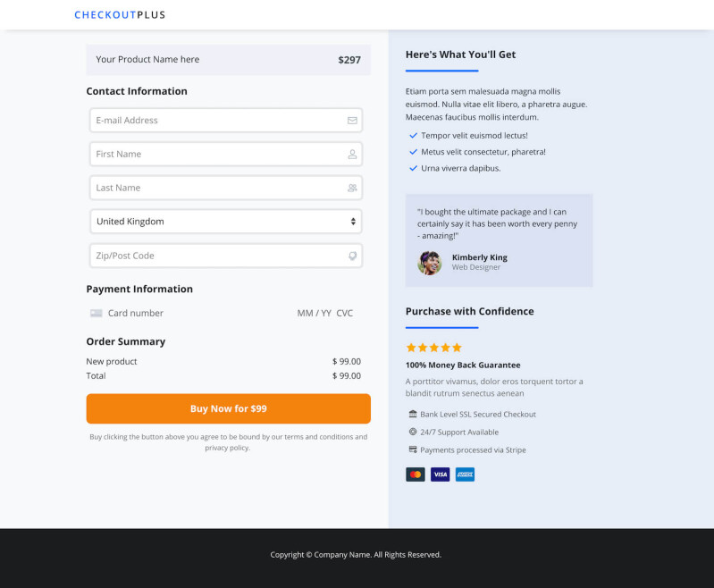Focus the E-mail Address input field

(226, 121)
